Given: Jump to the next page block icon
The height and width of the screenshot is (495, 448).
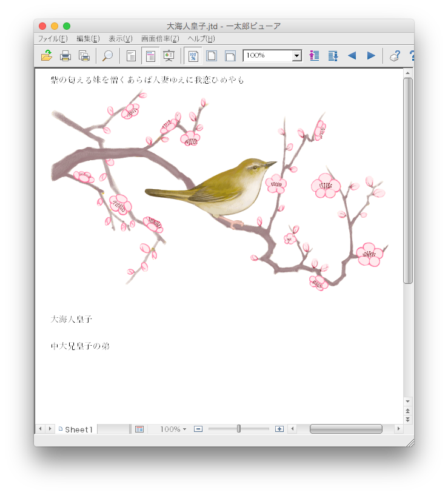Looking at the screenshot, I should click(333, 56).
